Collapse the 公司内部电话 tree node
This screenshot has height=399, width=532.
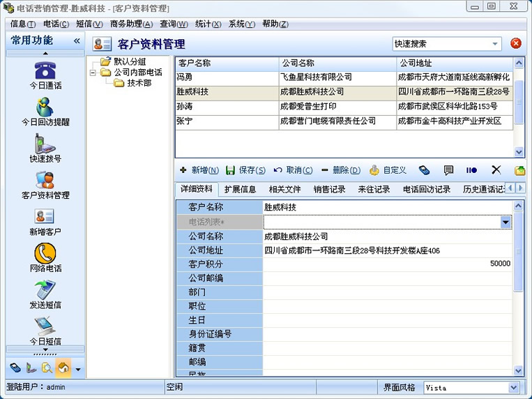coord(93,72)
